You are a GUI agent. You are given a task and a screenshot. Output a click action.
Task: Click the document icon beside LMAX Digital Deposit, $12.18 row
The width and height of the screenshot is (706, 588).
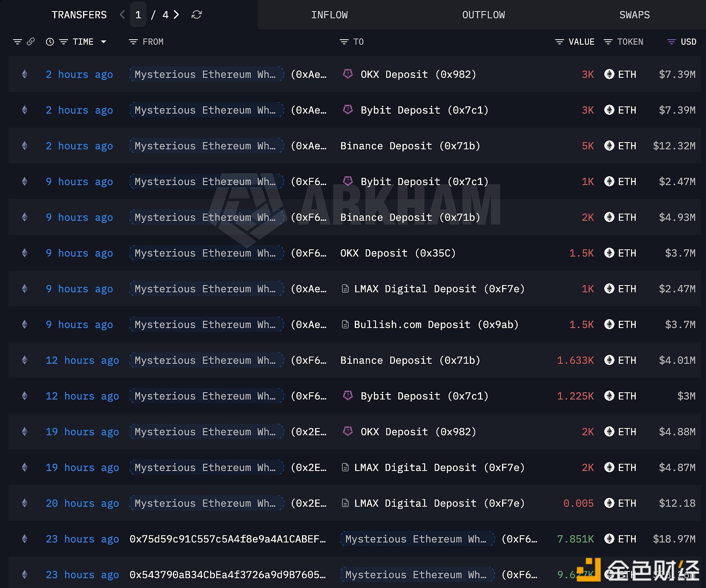pos(345,503)
